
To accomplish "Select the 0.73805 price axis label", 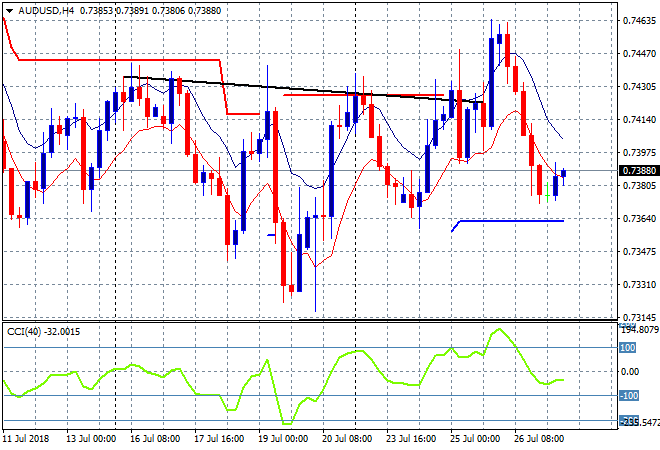I will tap(639, 186).
